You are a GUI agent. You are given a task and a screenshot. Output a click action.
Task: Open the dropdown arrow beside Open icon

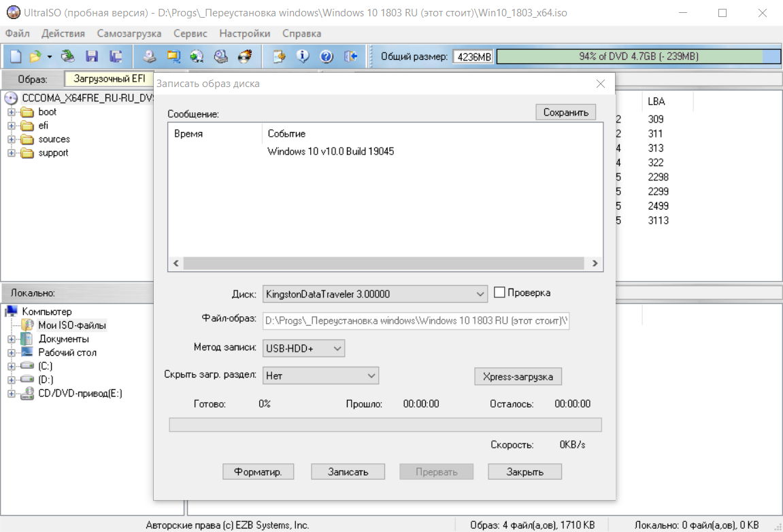[x=50, y=57]
